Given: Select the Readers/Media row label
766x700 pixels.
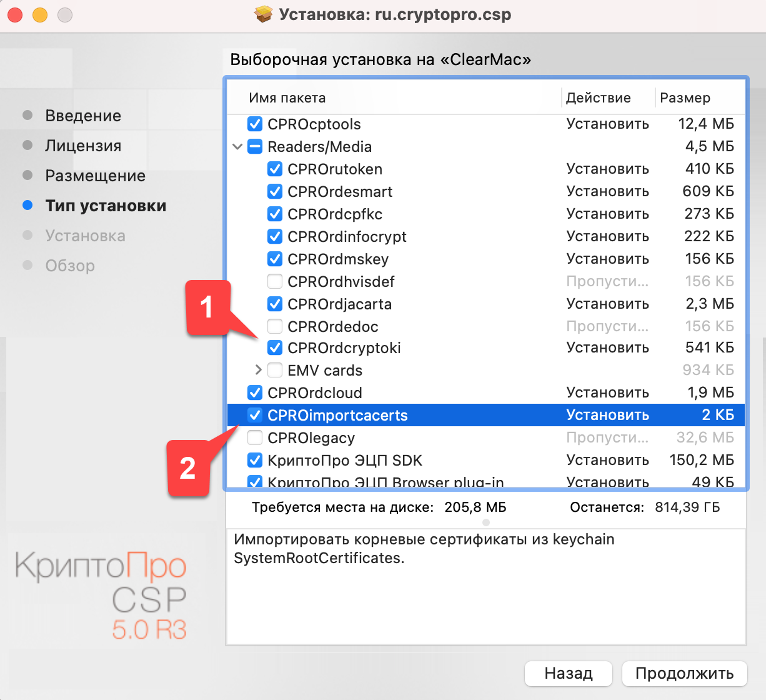Looking at the screenshot, I should (320, 146).
